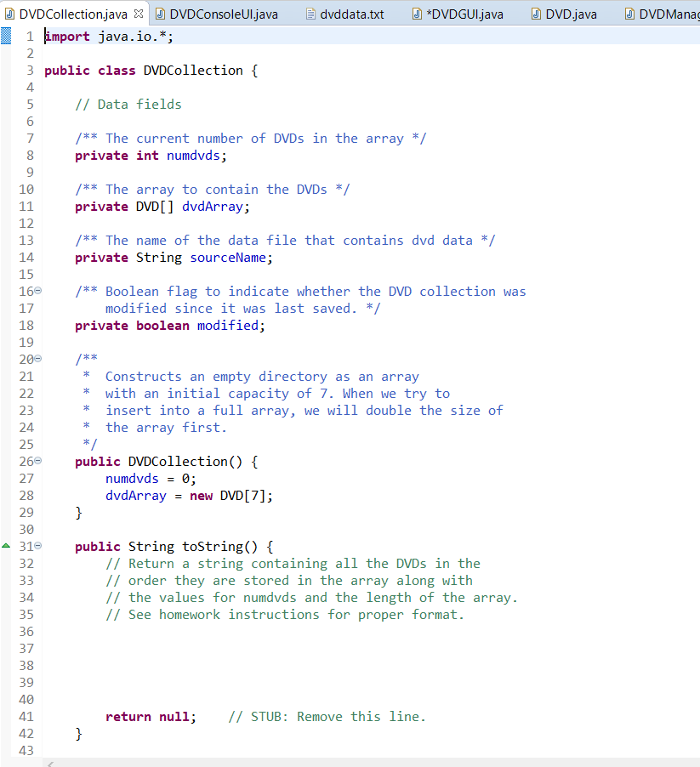Collapse the DVDCollection constructor at line 26
Screen dimensions: 700x767
pyautogui.click(x=37, y=459)
